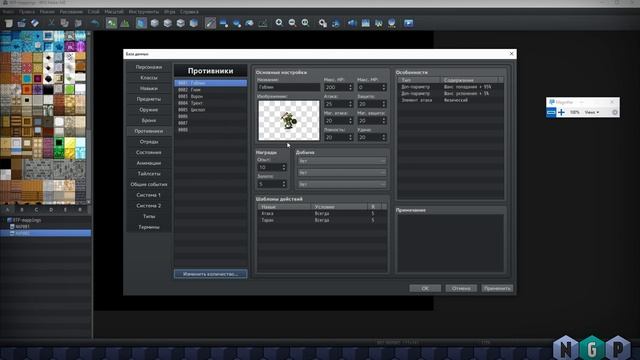Viewport: 640px width, 360px height.
Task: Reset map to actual size icon
Action: pos(306,23)
